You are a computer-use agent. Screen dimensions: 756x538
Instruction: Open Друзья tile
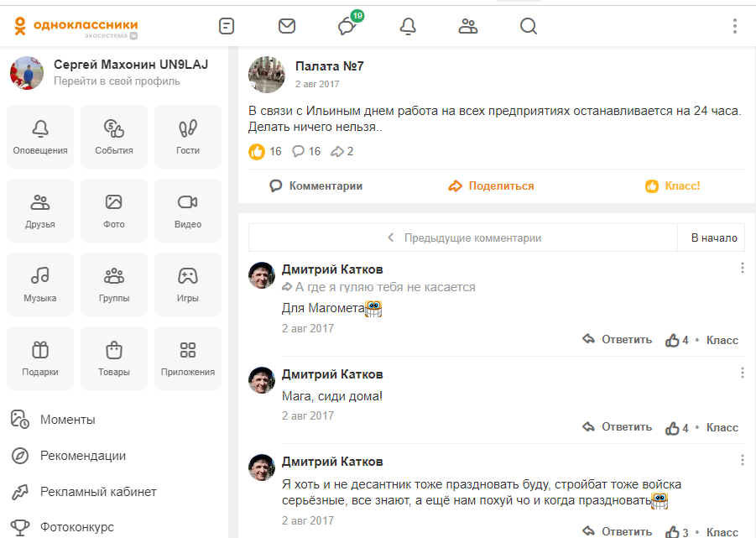click(x=40, y=211)
